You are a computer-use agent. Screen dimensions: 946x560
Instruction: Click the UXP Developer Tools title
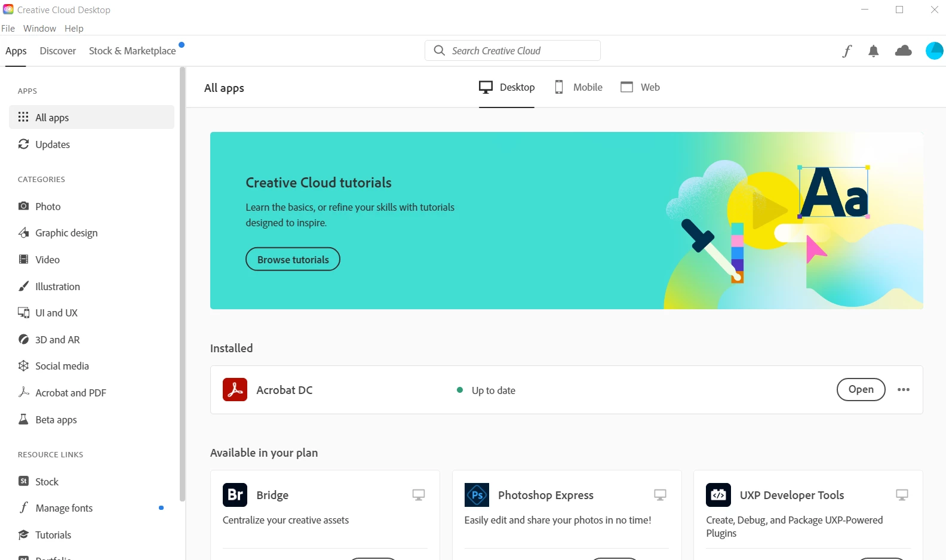[x=792, y=495]
